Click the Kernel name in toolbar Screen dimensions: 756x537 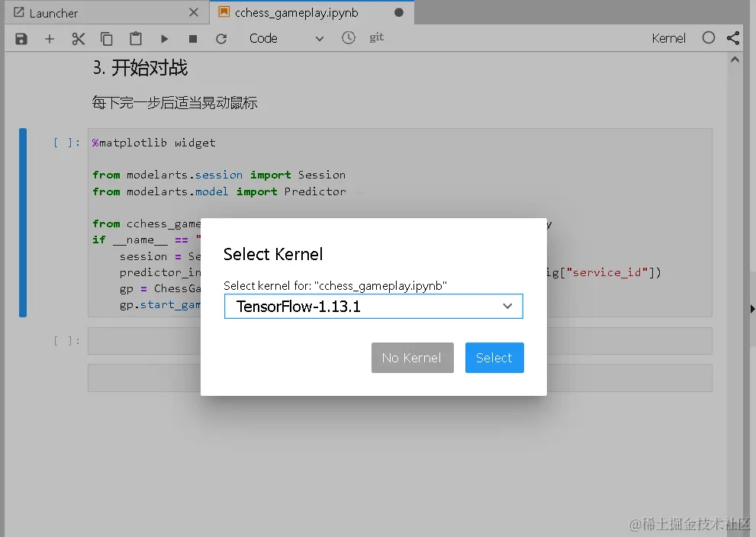(668, 38)
